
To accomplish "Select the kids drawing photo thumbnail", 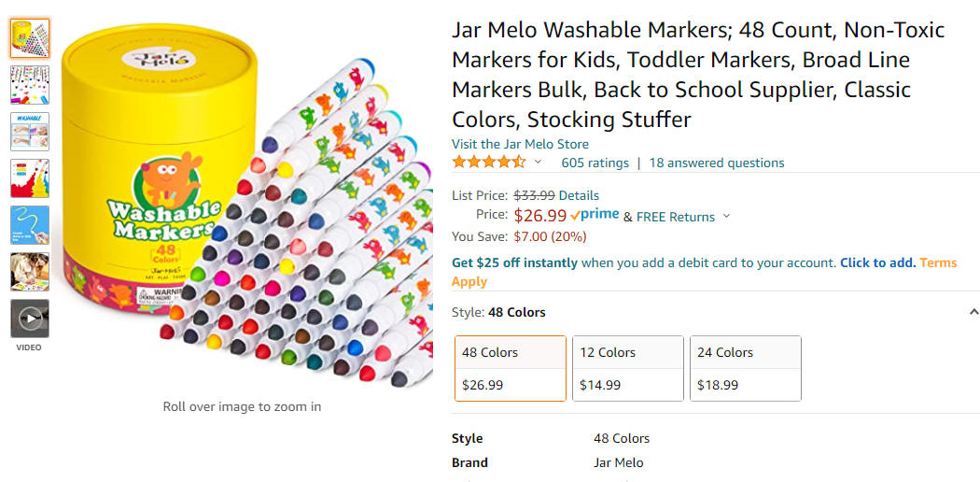I will tap(29, 272).
